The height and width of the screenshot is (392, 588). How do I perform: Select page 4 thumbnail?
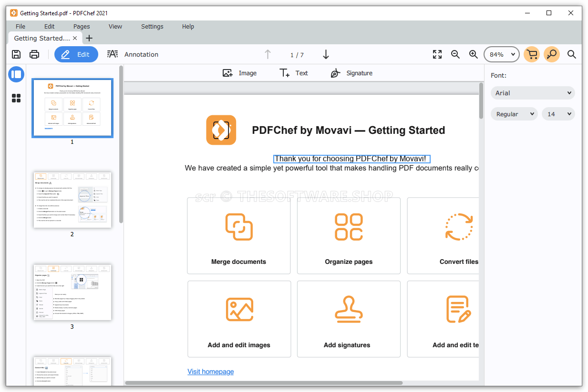72,372
